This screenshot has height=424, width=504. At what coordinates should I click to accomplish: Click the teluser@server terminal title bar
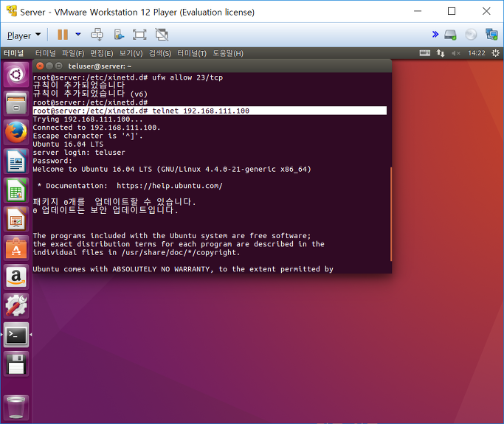click(212, 66)
